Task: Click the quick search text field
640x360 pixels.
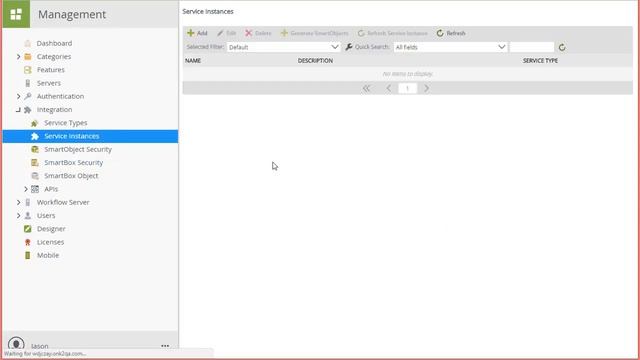Action: click(x=532, y=47)
